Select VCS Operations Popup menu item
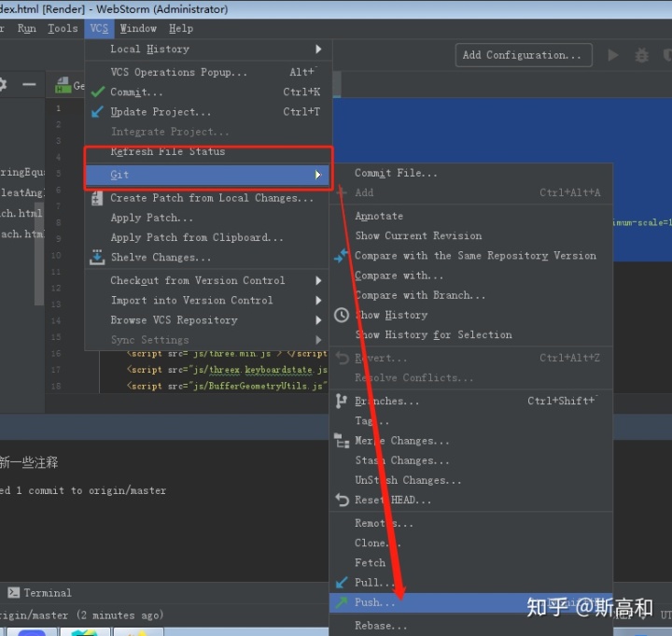 208,72
